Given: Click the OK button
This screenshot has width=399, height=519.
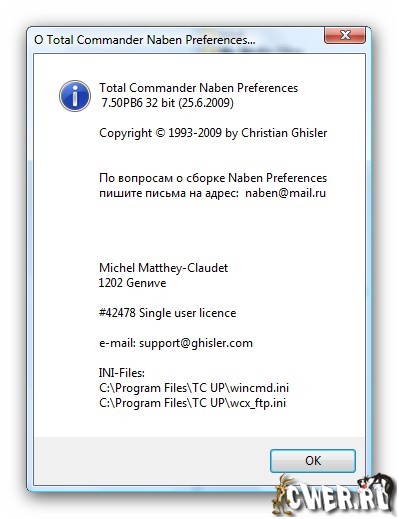Looking at the screenshot, I should pyautogui.click(x=313, y=461).
